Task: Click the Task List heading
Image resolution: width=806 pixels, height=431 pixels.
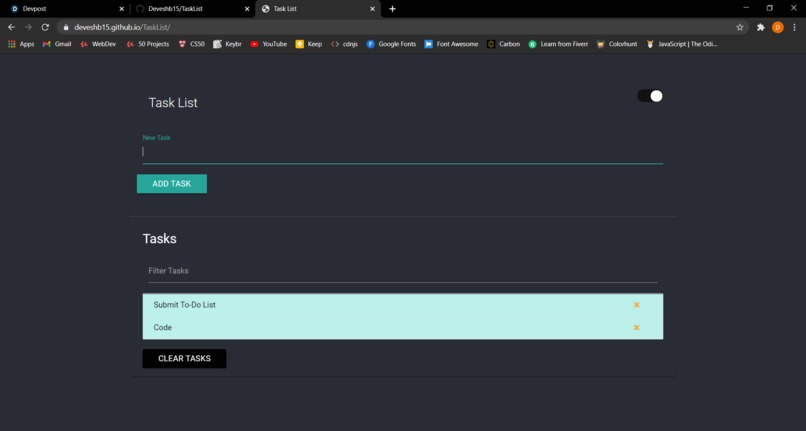Action: click(173, 103)
